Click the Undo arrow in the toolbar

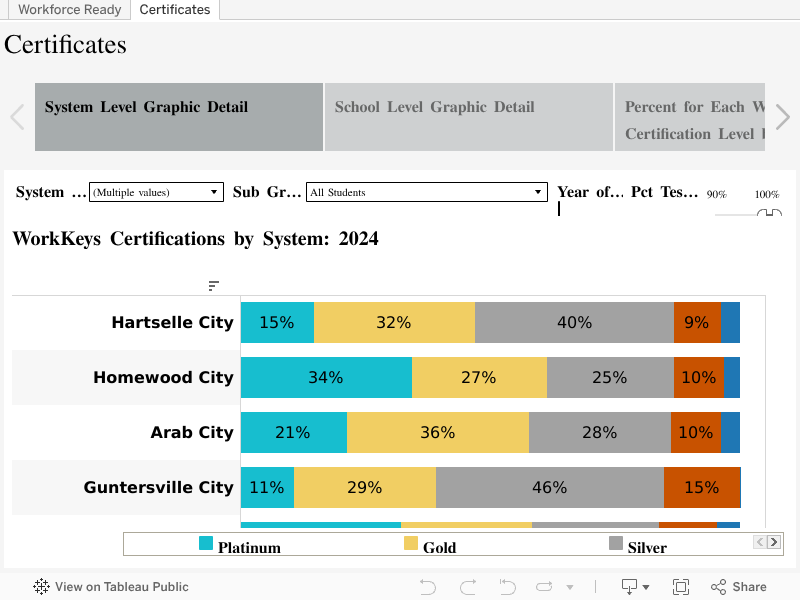coord(428,587)
